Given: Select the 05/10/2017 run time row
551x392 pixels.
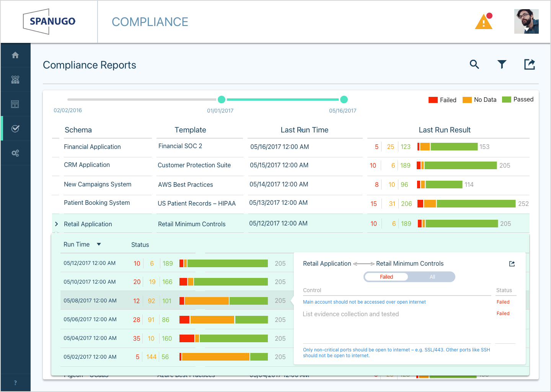Looking at the screenshot, I should point(177,282).
